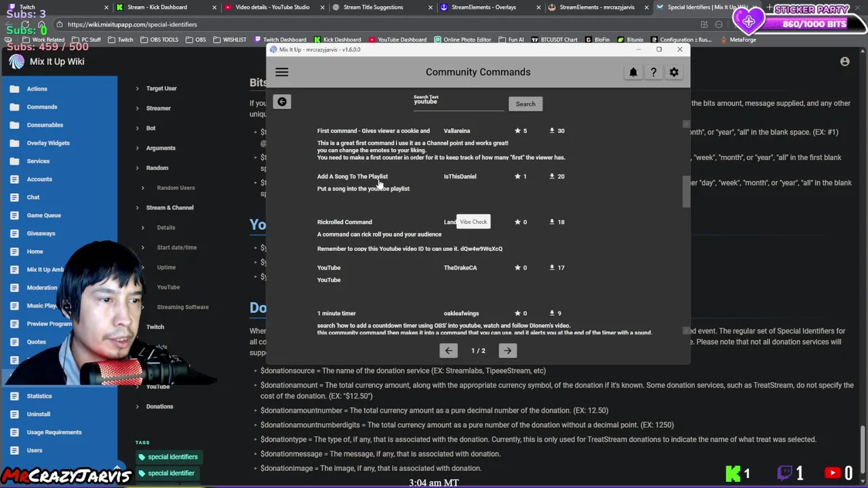Screen dimensions: 868x488
Task: Open the 'Add A Song To The Playlist' command
Action: tap(353, 176)
